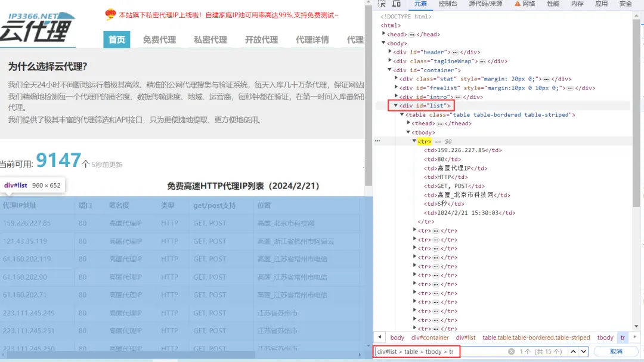Switch to the 源代码/来源 tab
Viewport: 644px width, 362px height.
click(485, 4)
